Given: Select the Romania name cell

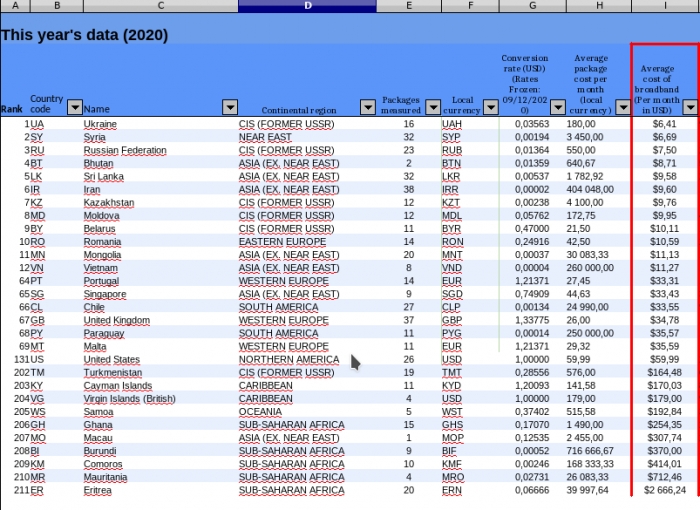Looking at the screenshot, I should 161,242.
